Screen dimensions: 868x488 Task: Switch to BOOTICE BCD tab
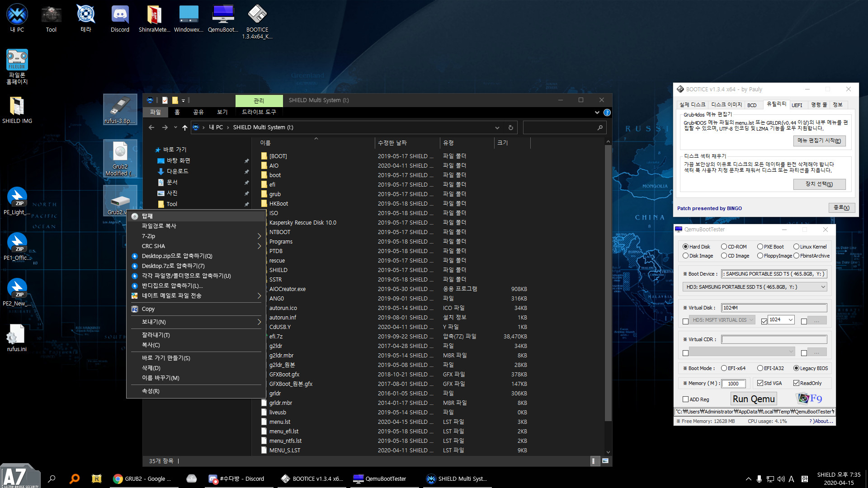752,105
